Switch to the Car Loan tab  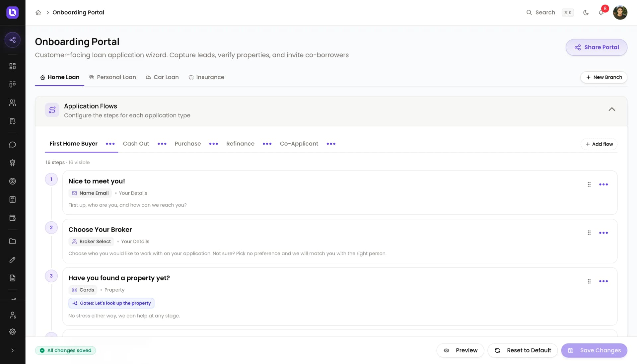click(x=162, y=77)
